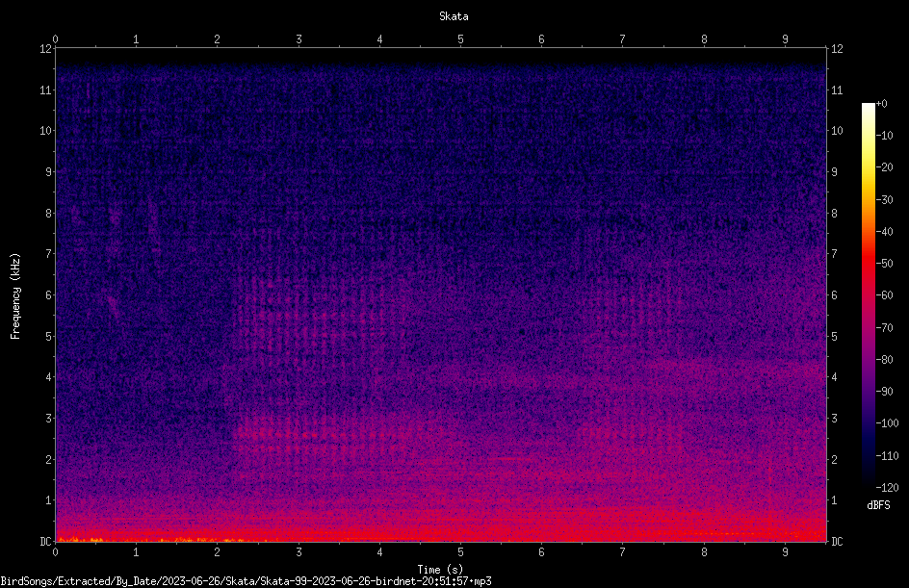The image size is (909, 588).
Task: Click the "-20" color scale label
Action: (884, 167)
